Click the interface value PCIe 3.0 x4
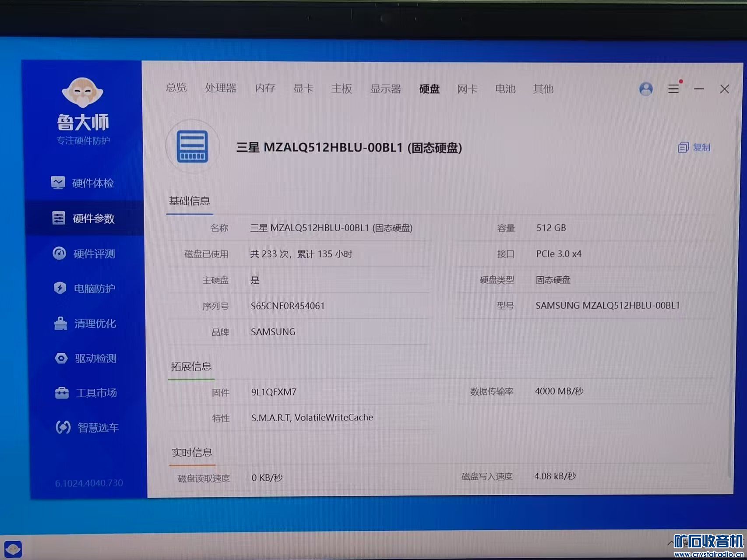 pos(559,254)
